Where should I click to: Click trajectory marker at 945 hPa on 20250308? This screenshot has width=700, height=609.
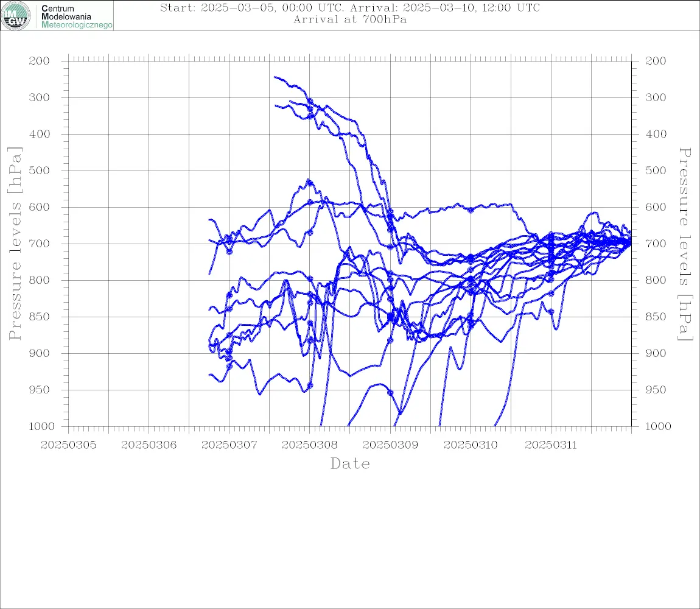point(310,385)
